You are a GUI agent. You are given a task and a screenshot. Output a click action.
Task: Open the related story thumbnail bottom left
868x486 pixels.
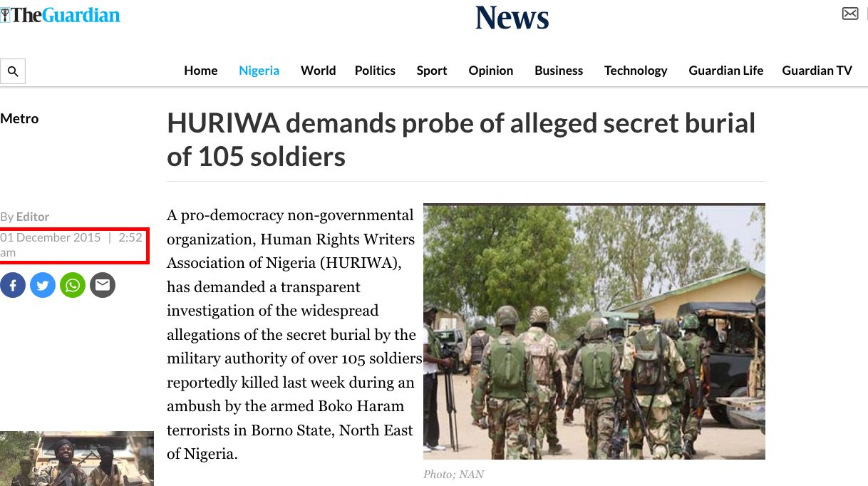pyautogui.click(x=77, y=458)
